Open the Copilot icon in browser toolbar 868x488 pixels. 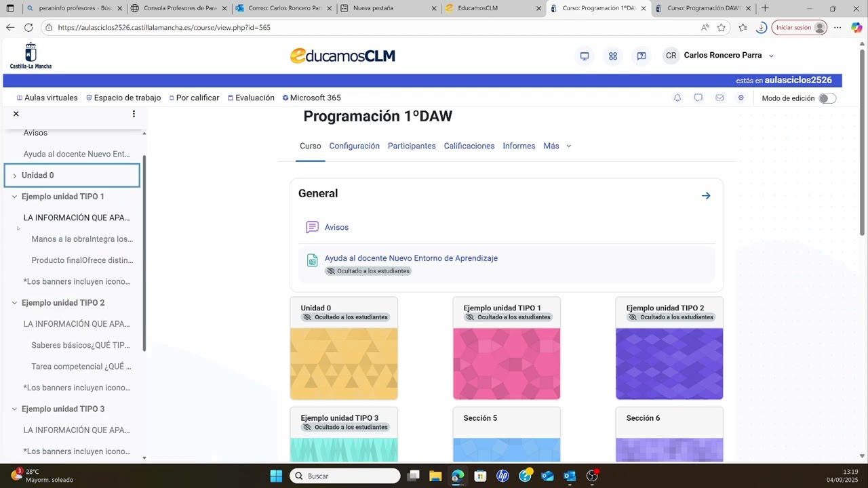click(x=856, y=28)
